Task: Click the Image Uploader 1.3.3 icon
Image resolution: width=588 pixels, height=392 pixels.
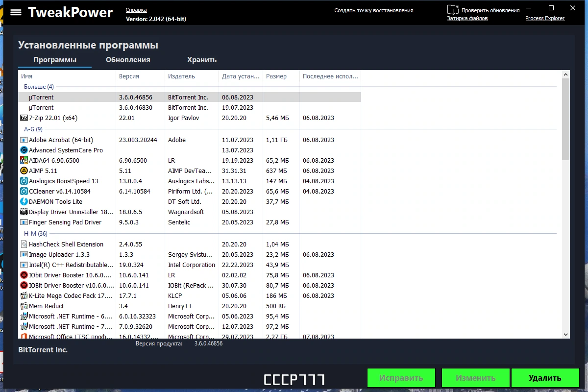Action: click(24, 255)
